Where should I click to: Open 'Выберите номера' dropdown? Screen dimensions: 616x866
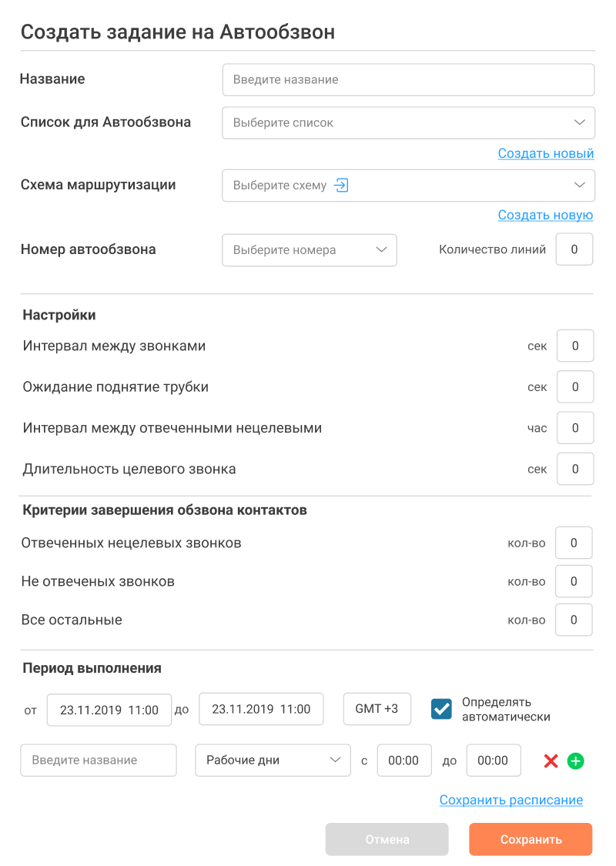click(310, 250)
